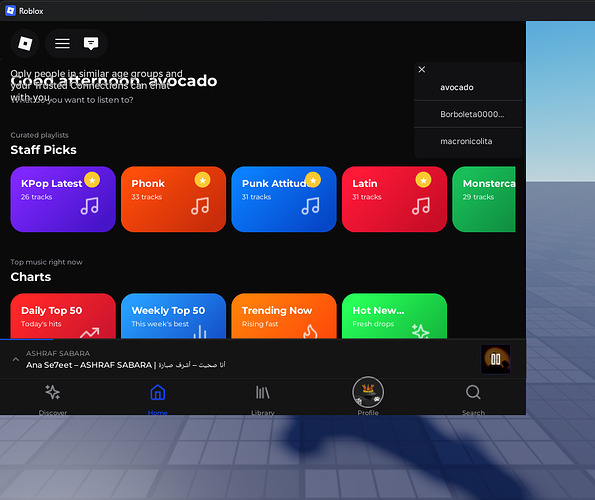Image resolution: width=595 pixels, height=500 pixels.
Task: Select player macronicolita in the list
Action: [x=468, y=141]
